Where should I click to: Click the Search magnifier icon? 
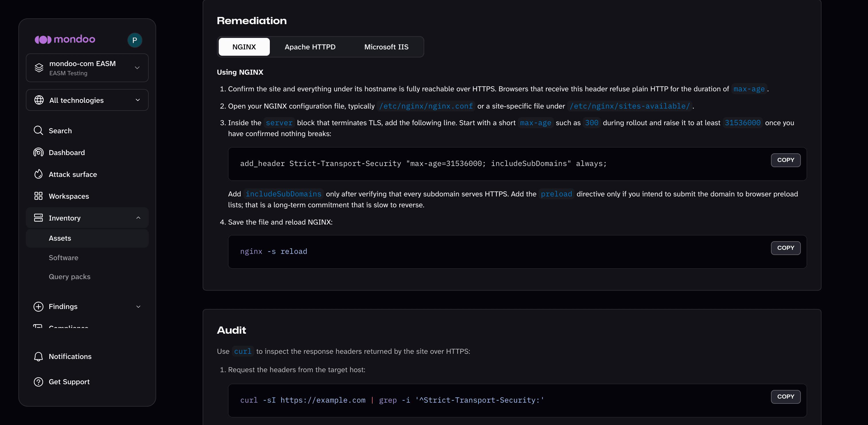38,130
